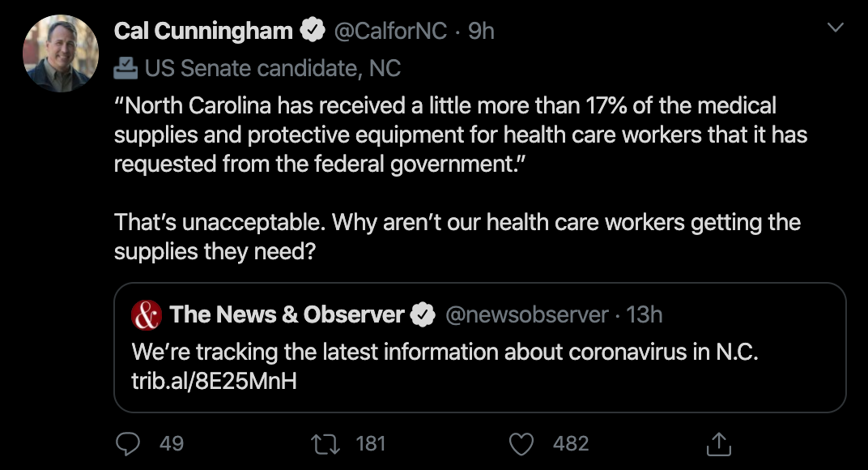868x470 pixels.
Task: Open the @CalforNC handle link
Action: [389, 32]
